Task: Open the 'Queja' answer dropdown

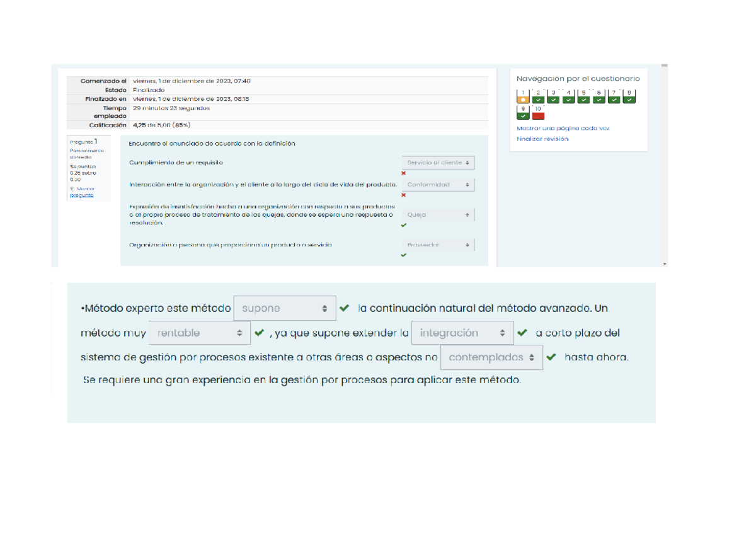Action: (438, 215)
